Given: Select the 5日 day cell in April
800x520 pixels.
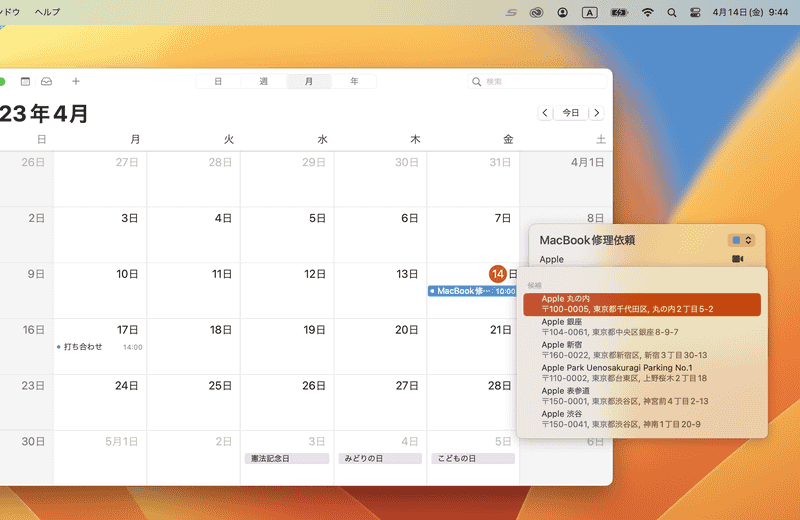Looking at the screenshot, I should pyautogui.click(x=287, y=235).
